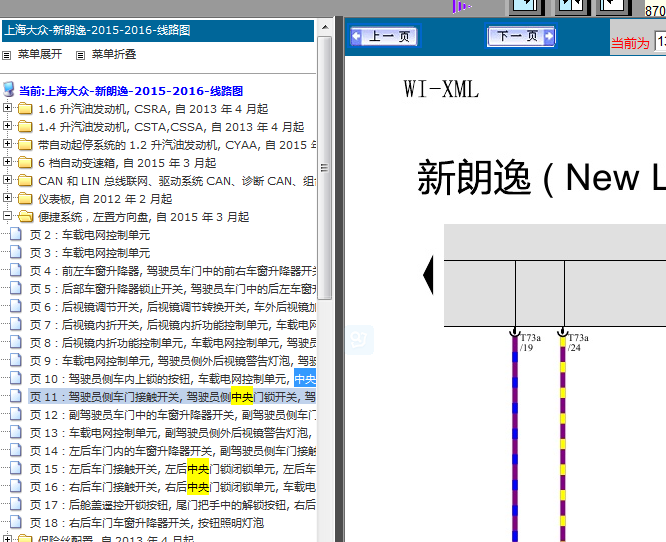Expand the 1.6 升汽油发动机 CSRA folder
The height and width of the screenshot is (542, 666).
click(7, 107)
